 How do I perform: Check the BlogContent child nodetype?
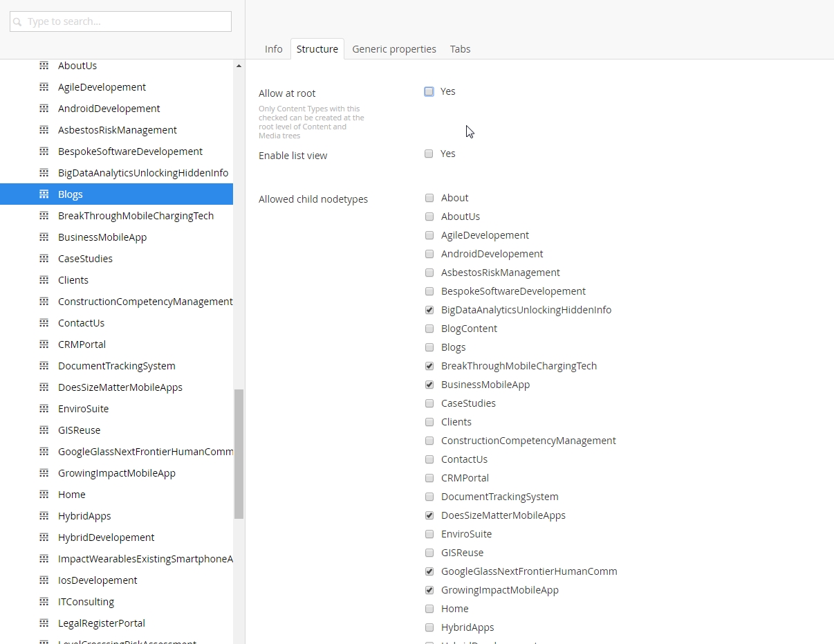pos(429,329)
